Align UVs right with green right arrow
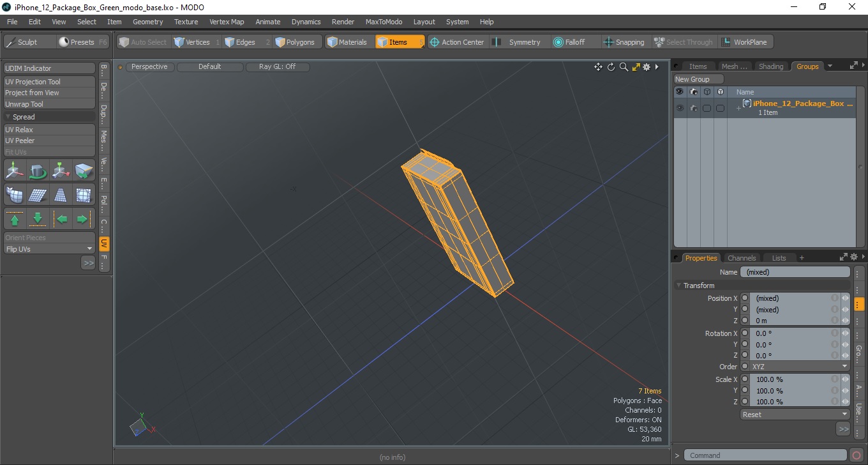The height and width of the screenshot is (465, 868). coord(83,219)
